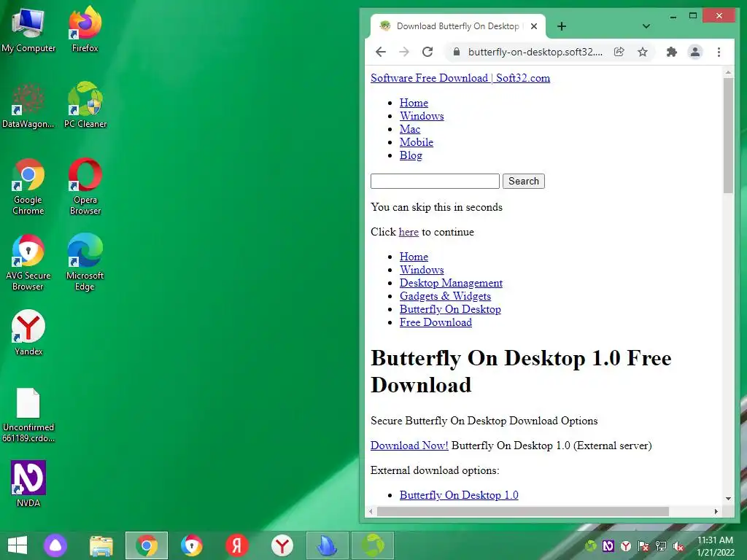This screenshot has width=747, height=560.
Task: Open the purple assistant icon on the taskbar
Action: click(55, 545)
